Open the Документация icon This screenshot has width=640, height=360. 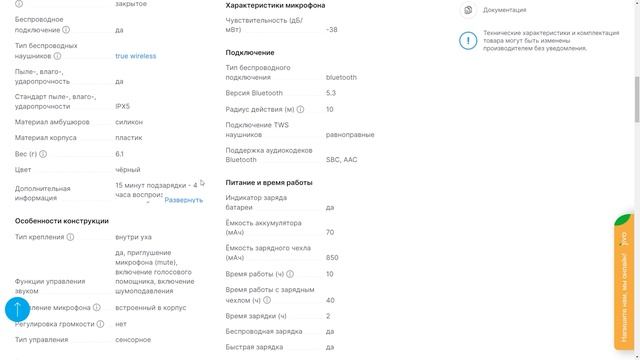(468, 10)
